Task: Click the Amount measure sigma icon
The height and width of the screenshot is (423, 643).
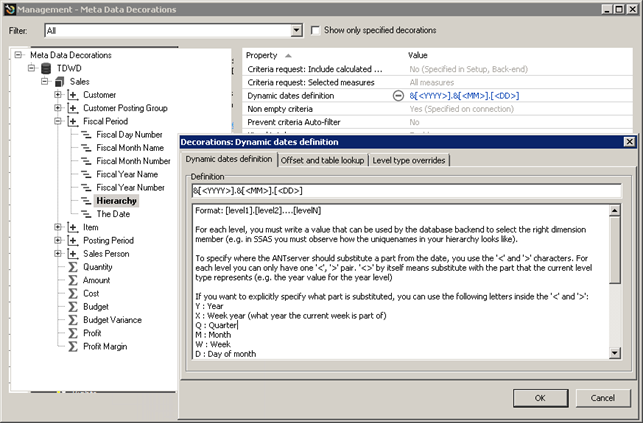Action: point(73,280)
